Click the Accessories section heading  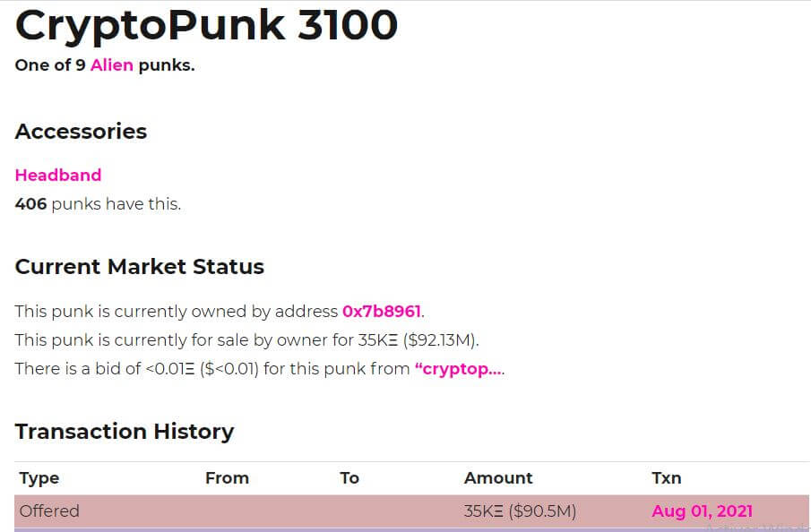click(x=81, y=131)
